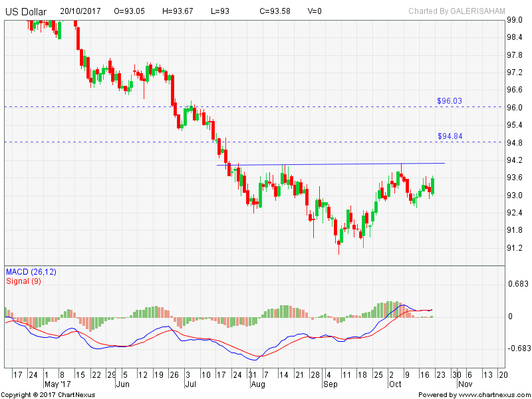The height and width of the screenshot is (399, 532).
Task: Click the Nov month marker on time axis
Action: (464, 384)
